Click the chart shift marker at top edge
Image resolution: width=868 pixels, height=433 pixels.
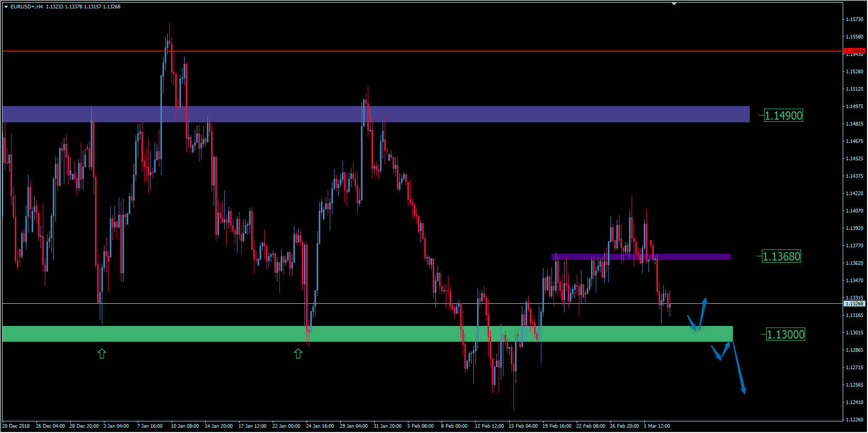tap(674, 4)
